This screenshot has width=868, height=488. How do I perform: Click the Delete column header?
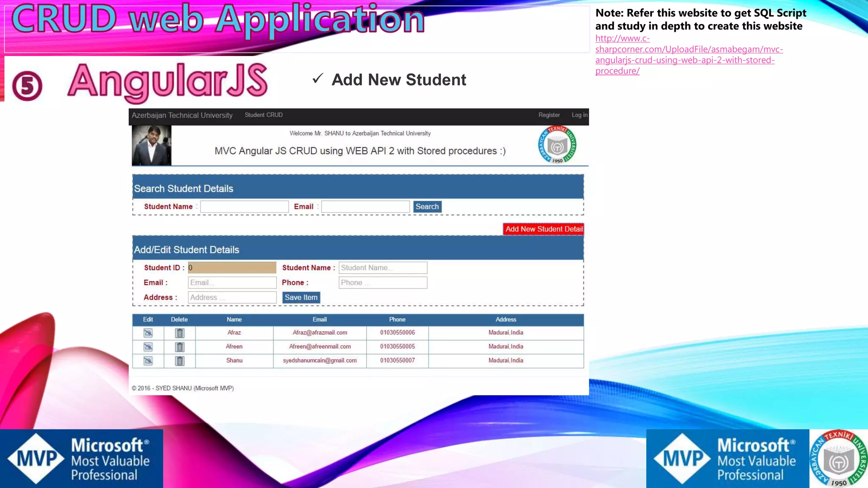coord(179,319)
